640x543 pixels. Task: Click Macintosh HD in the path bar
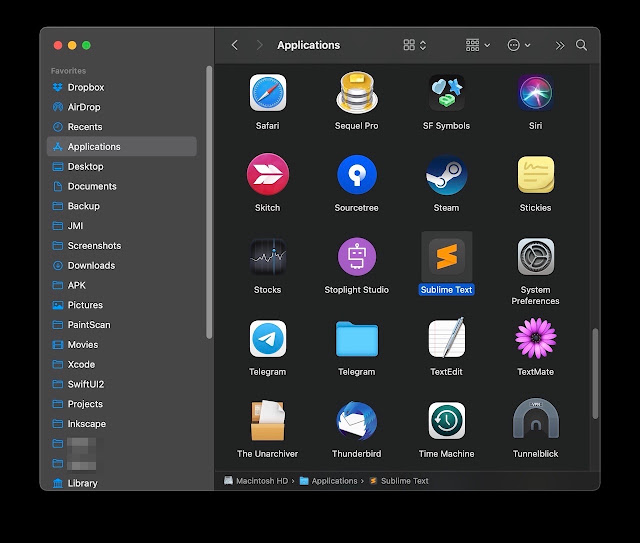(x=256, y=481)
